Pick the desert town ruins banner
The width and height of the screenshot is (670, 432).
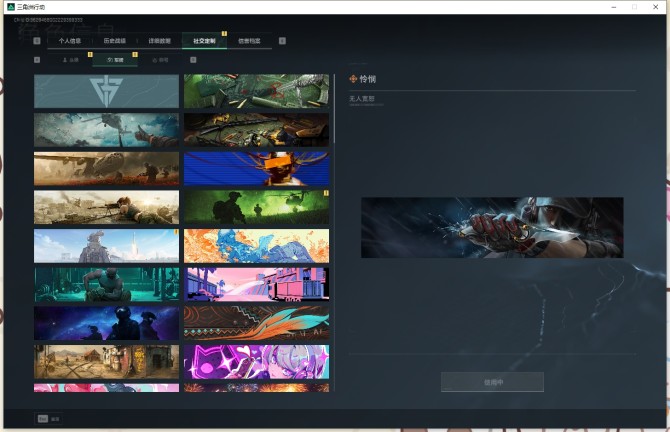(x=106, y=362)
